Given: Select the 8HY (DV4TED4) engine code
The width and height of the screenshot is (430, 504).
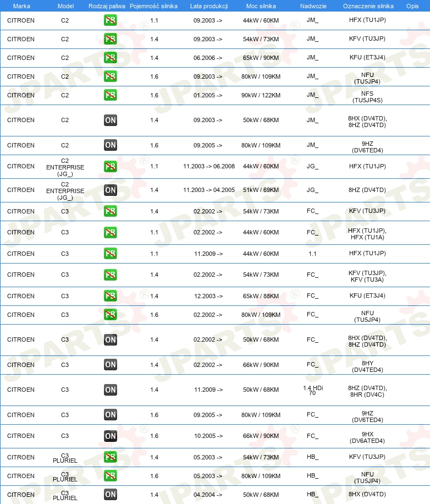Looking at the screenshot, I should (x=367, y=366).
